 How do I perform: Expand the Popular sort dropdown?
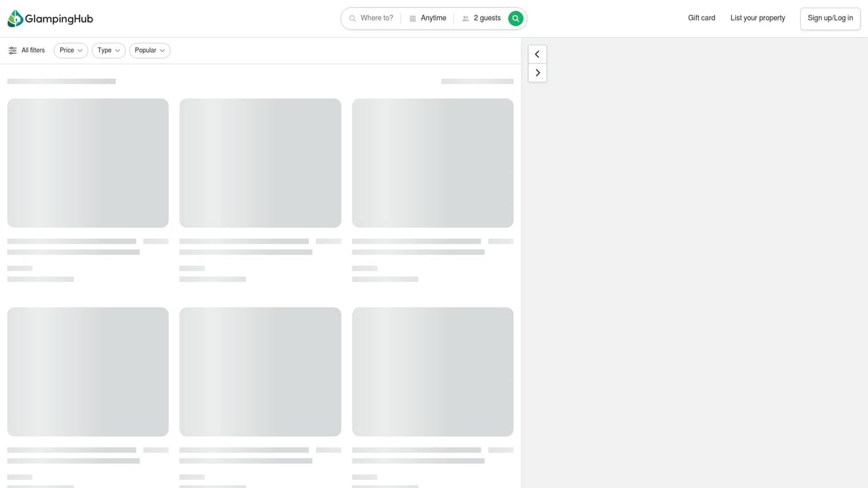[150, 51]
